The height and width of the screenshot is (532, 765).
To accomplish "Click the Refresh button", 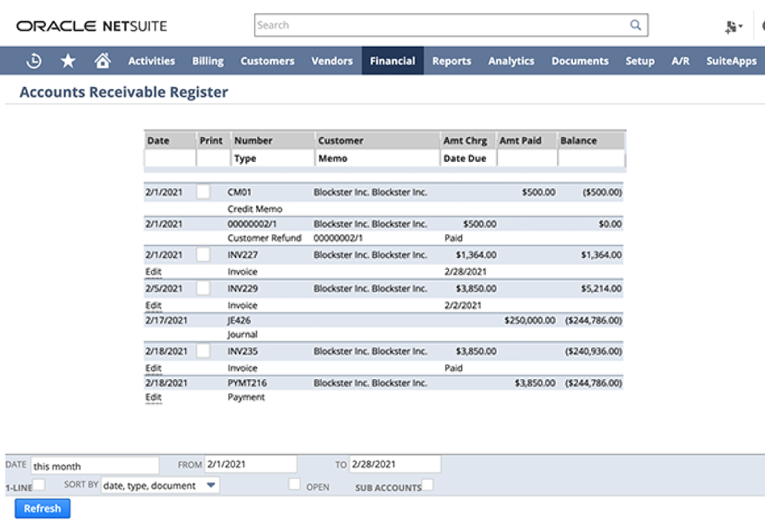I will point(42,508).
